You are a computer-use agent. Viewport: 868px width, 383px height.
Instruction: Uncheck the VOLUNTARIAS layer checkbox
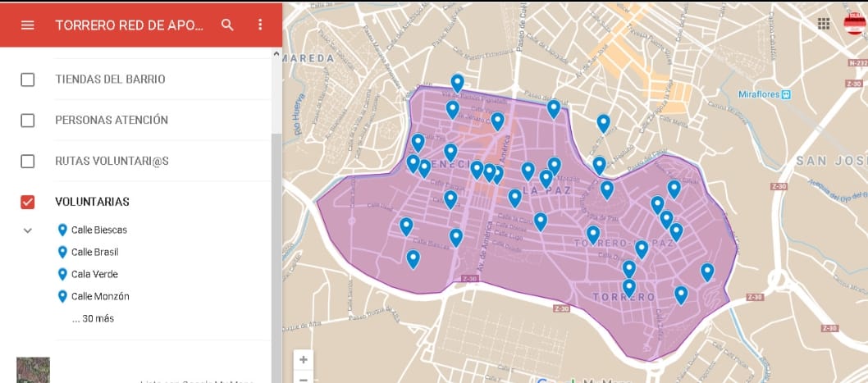coord(27,202)
